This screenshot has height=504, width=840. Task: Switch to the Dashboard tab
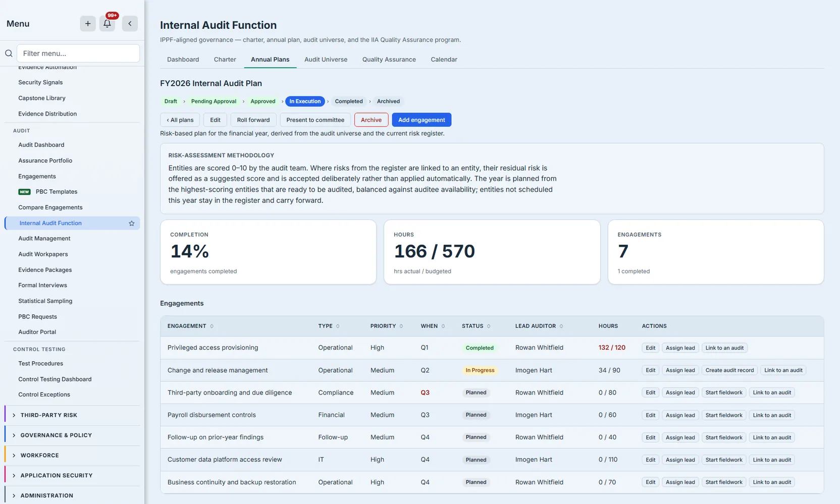click(x=183, y=60)
